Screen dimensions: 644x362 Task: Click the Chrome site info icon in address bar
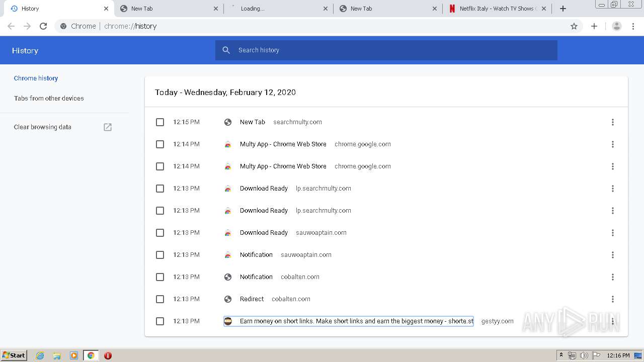point(63,26)
